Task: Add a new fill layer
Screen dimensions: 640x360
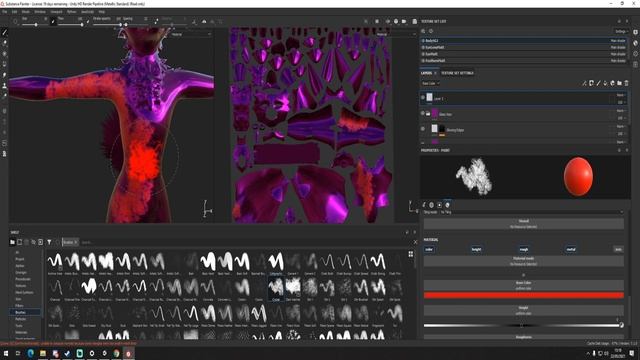Action: point(605,83)
